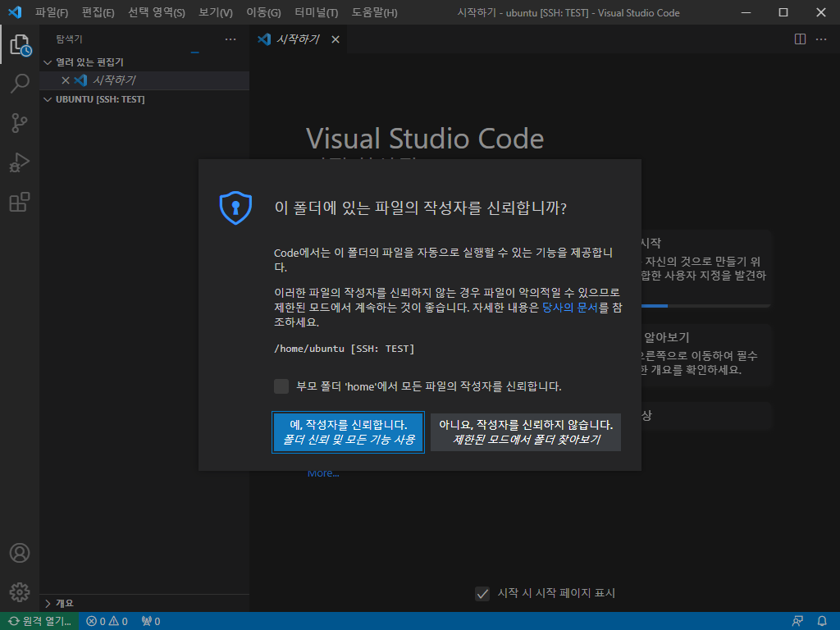
Task: Open the feedback icon in status bar
Action: tap(797, 622)
